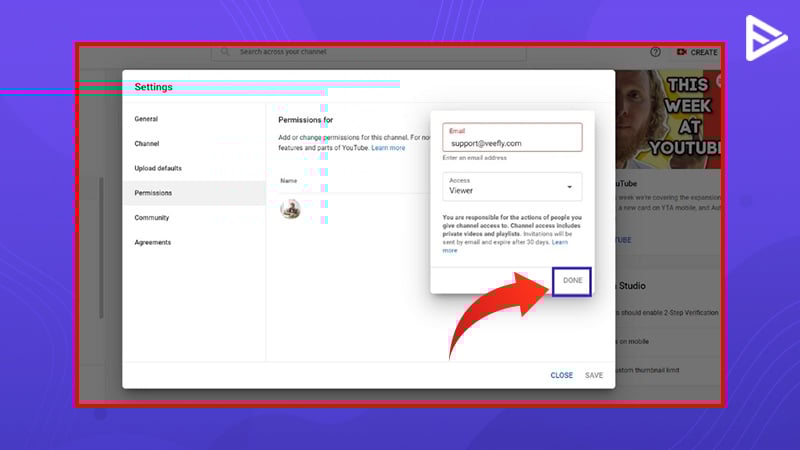Focus the Search across your channel field
The height and width of the screenshot is (450, 800).
point(368,52)
